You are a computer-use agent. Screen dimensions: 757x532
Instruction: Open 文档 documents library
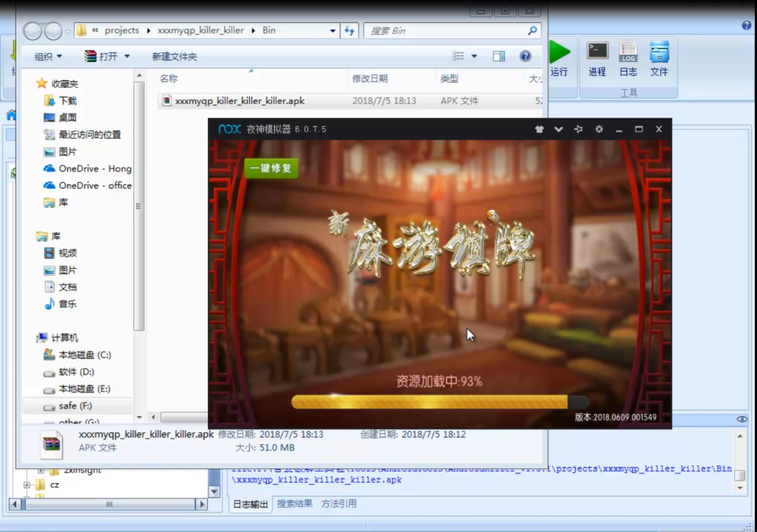(61, 287)
